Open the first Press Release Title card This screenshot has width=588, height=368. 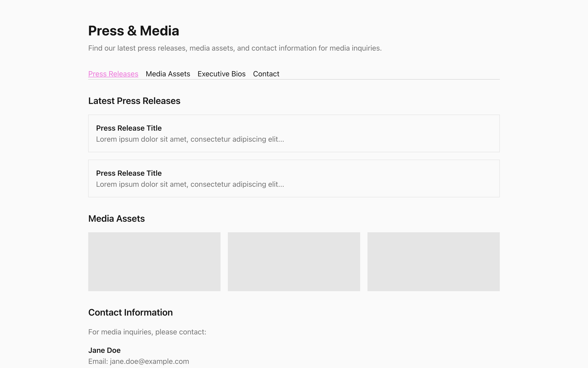coord(294,133)
